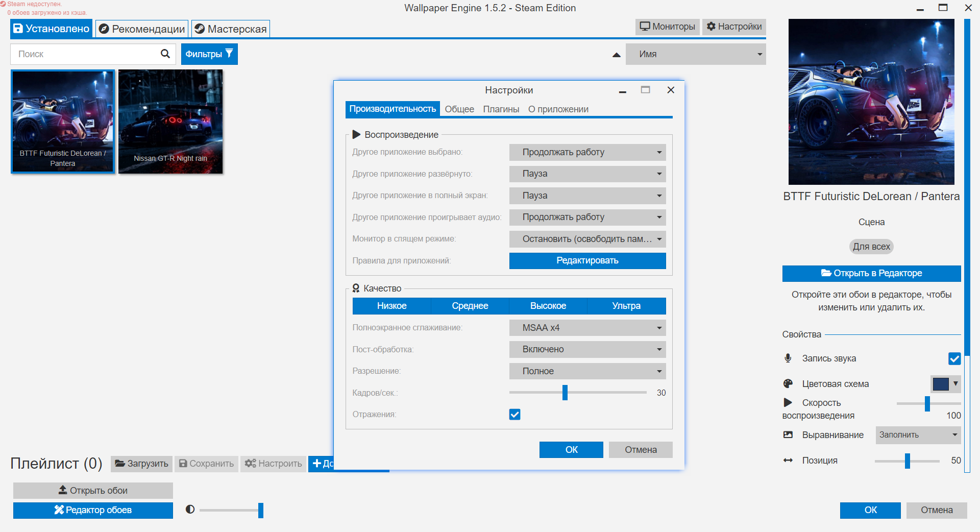This screenshot has width=980, height=532.
Task: Click the Загрузить playlist button
Action: (x=141, y=464)
